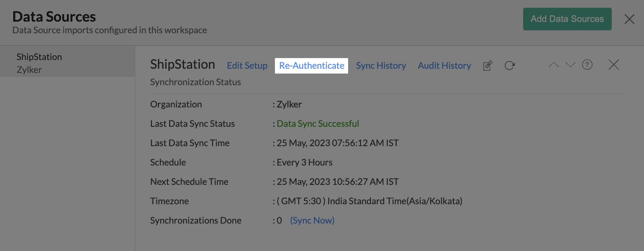This screenshot has height=251, width=644.
Task: Close the Data Sources dialog
Action: click(x=629, y=19)
